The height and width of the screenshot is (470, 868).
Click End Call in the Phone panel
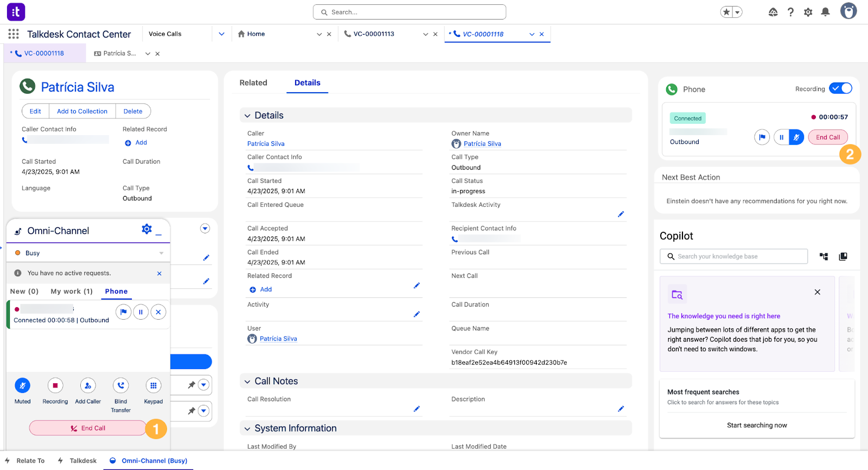coord(828,137)
